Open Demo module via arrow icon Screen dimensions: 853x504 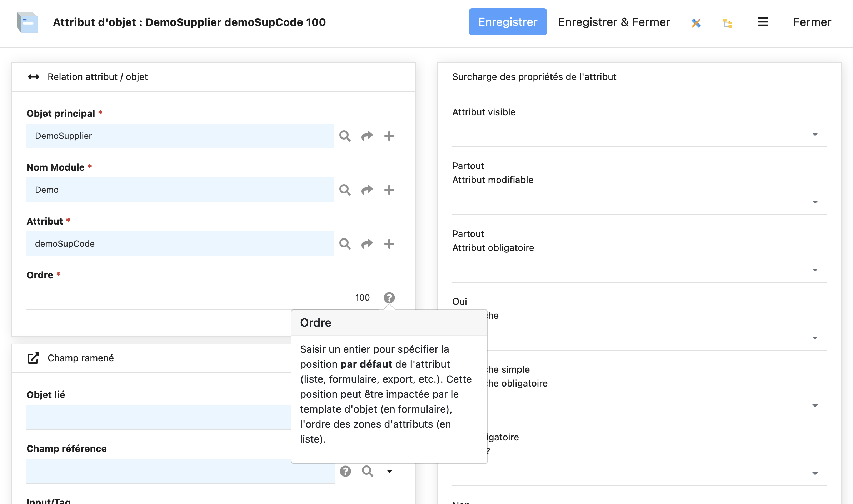pos(367,190)
